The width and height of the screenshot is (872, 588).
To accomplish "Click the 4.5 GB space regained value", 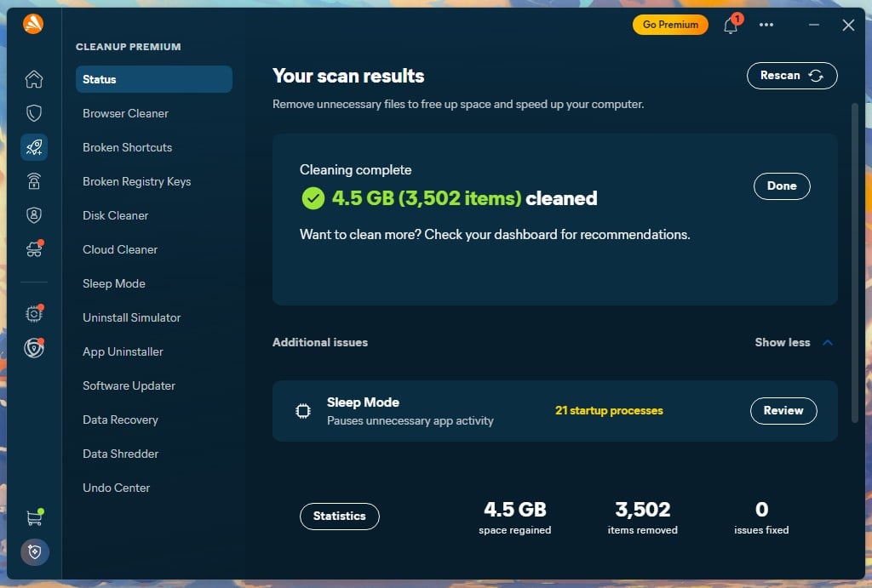I will point(515,510).
